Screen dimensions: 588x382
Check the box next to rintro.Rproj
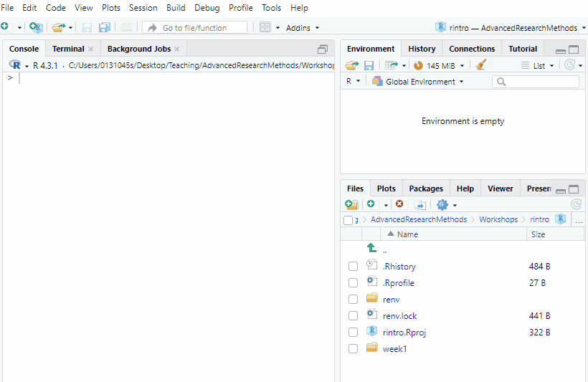coord(353,332)
